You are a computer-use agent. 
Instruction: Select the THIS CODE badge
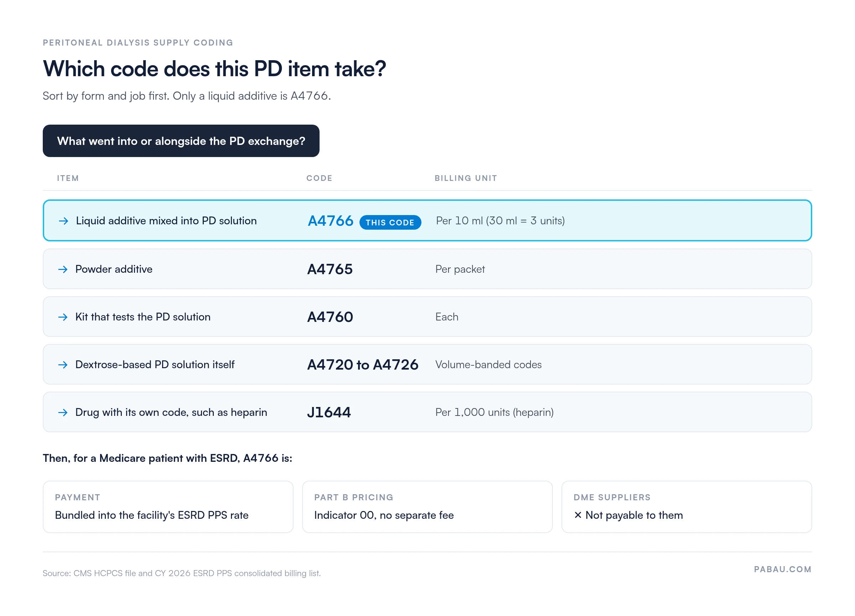(x=390, y=222)
